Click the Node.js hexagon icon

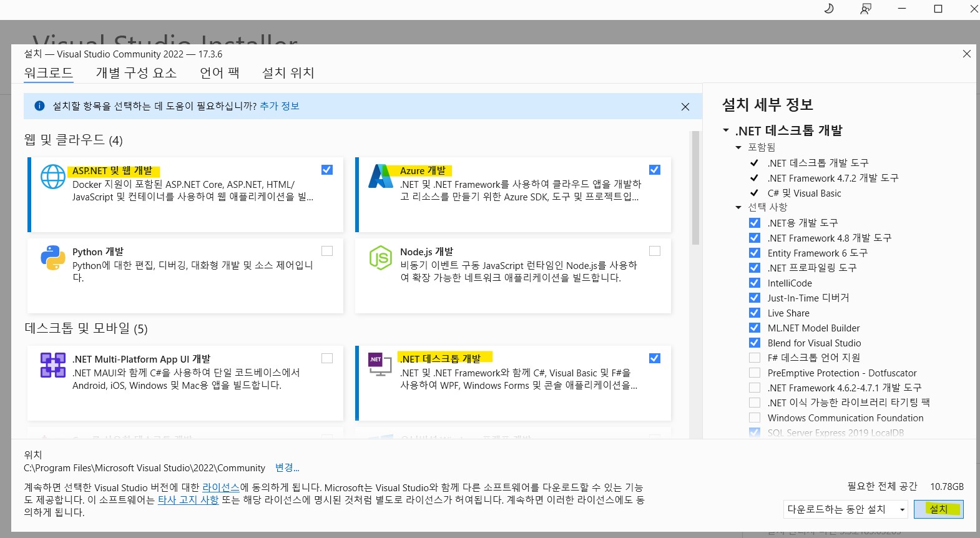pos(381,258)
